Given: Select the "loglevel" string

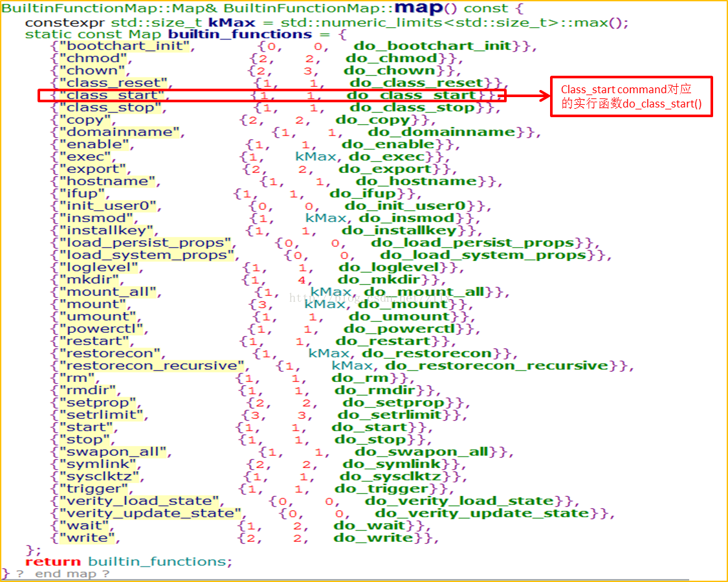Looking at the screenshot, I should 98,267.
